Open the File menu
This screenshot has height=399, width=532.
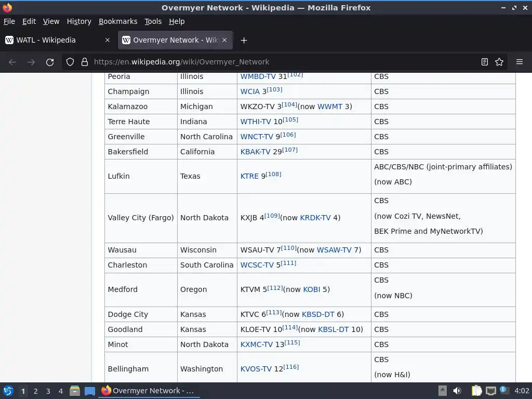tap(9, 21)
